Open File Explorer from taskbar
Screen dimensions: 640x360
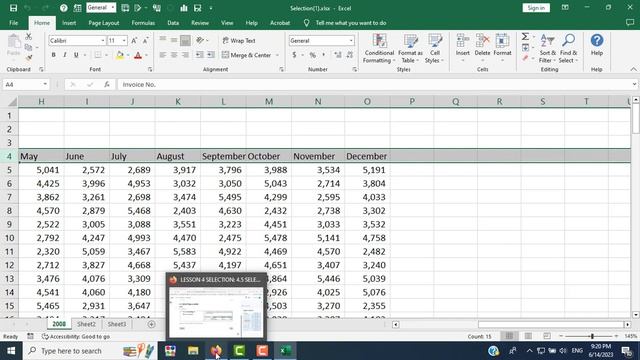(193, 351)
